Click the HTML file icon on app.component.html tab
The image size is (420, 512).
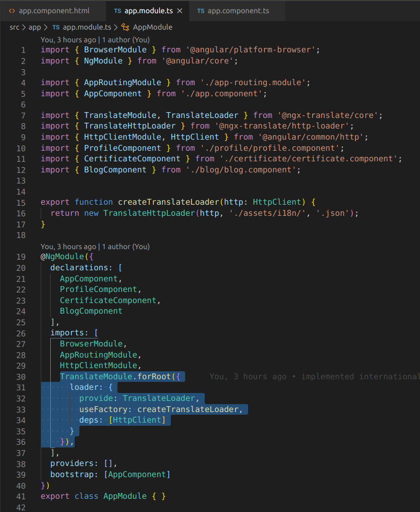tap(12, 11)
